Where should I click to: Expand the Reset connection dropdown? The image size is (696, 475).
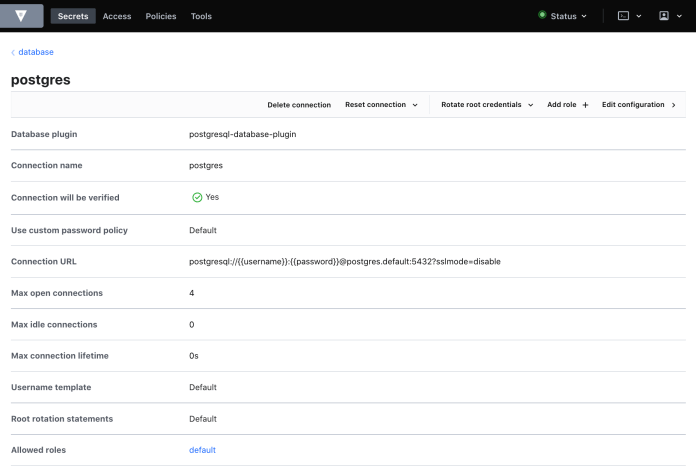coord(414,105)
